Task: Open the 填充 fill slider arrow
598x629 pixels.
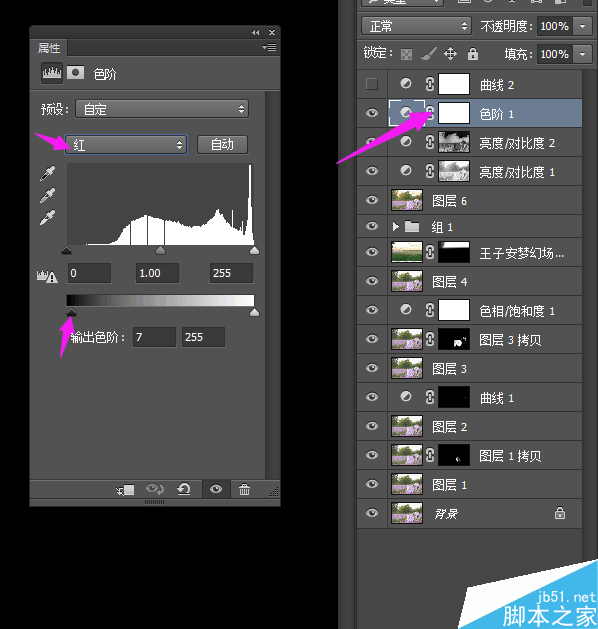Action: [582, 54]
